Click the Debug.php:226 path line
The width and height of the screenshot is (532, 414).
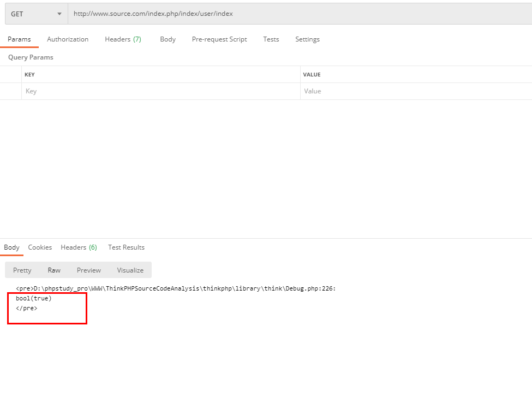[x=176, y=289]
